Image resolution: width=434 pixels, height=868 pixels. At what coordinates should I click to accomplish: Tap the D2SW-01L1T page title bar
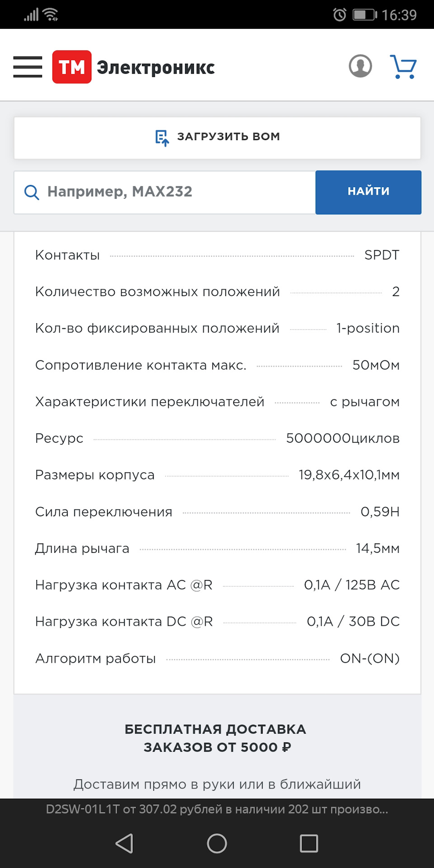[217, 809]
